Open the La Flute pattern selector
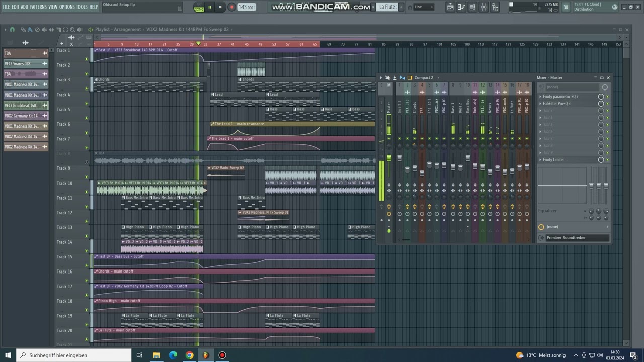The width and height of the screenshot is (644, 362). click(x=386, y=7)
